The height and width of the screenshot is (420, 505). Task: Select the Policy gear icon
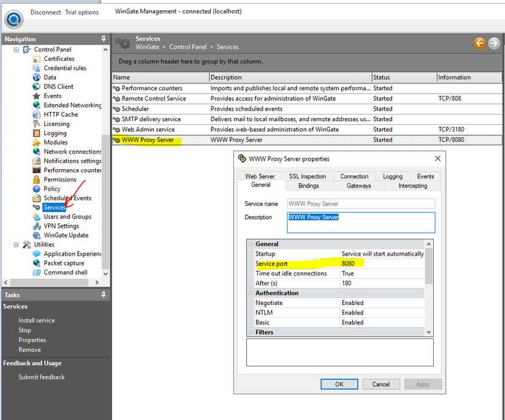pyautogui.click(x=37, y=189)
